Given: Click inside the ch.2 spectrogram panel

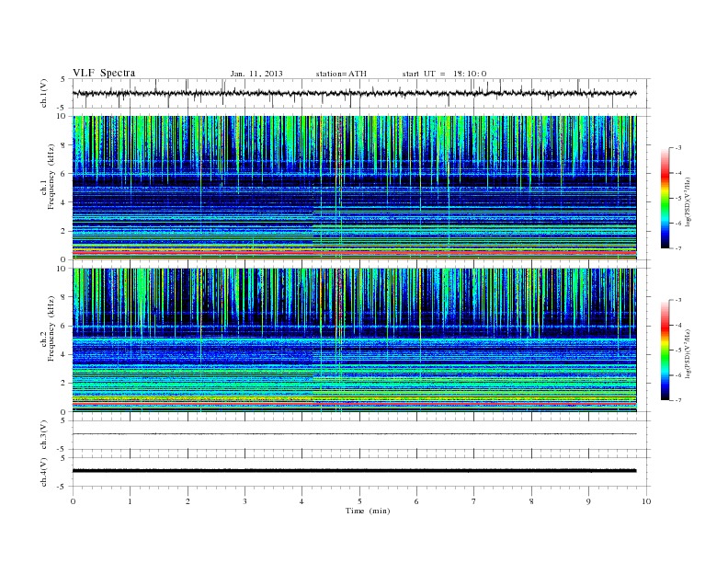Looking at the screenshot, I should point(354,340).
